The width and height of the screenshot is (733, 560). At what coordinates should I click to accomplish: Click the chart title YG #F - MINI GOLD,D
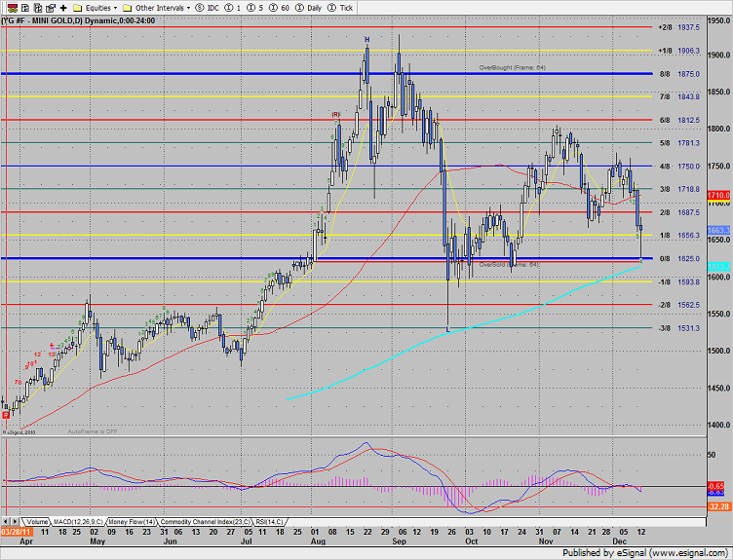41,20
